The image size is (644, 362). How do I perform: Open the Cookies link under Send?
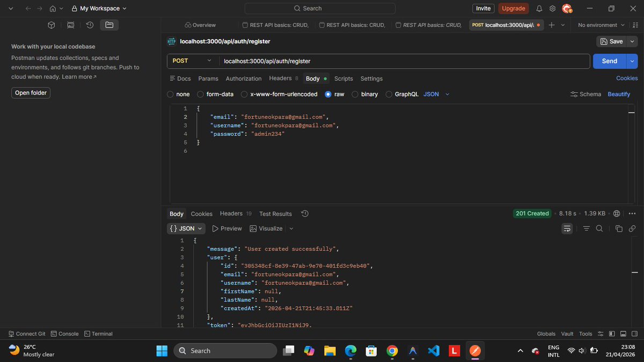[x=627, y=78]
